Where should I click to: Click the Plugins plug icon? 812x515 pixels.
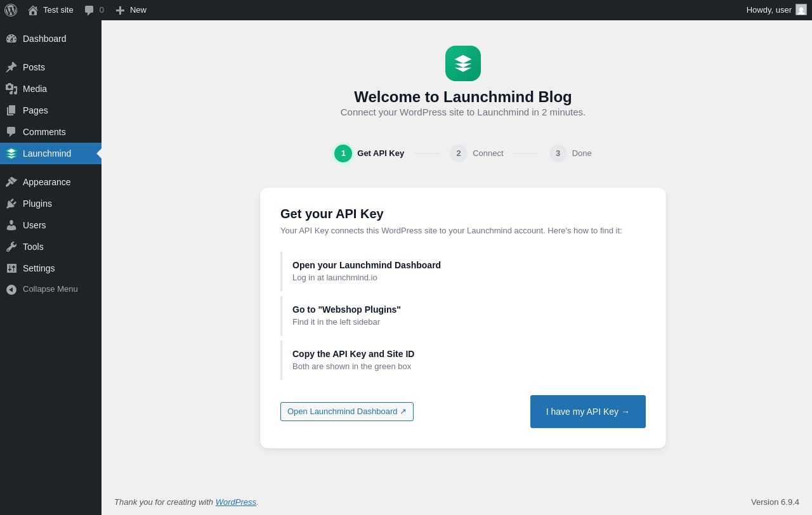pos(11,204)
